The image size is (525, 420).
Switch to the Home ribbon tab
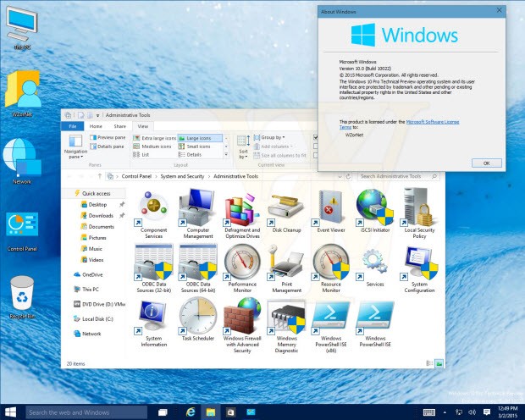(97, 126)
